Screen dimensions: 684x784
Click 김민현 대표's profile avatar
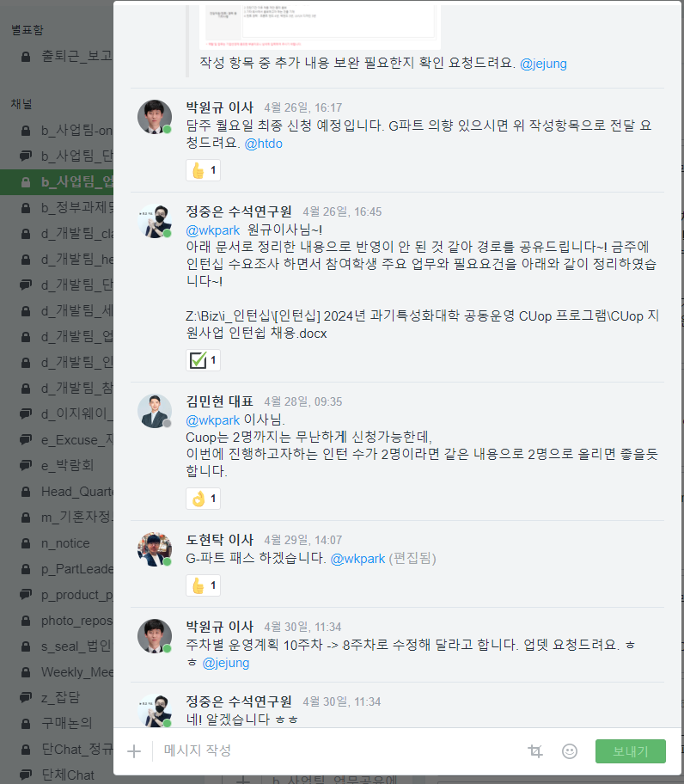tap(155, 412)
